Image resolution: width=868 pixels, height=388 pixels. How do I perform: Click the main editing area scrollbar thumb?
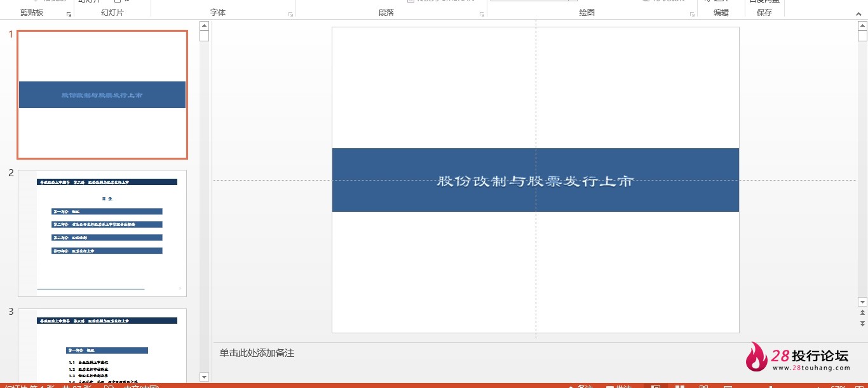(862, 36)
